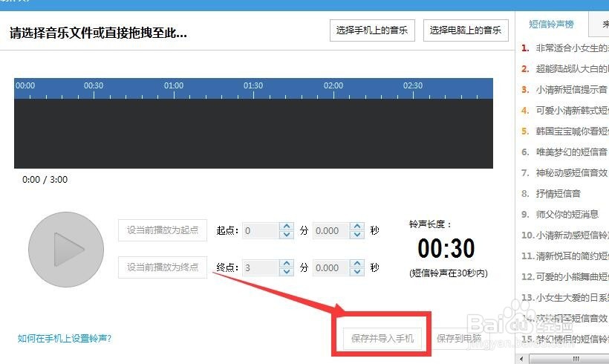The image size is (609, 364).
Task: Select ringtone 10 小清新动感短信铃
Action: click(x=564, y=235)
